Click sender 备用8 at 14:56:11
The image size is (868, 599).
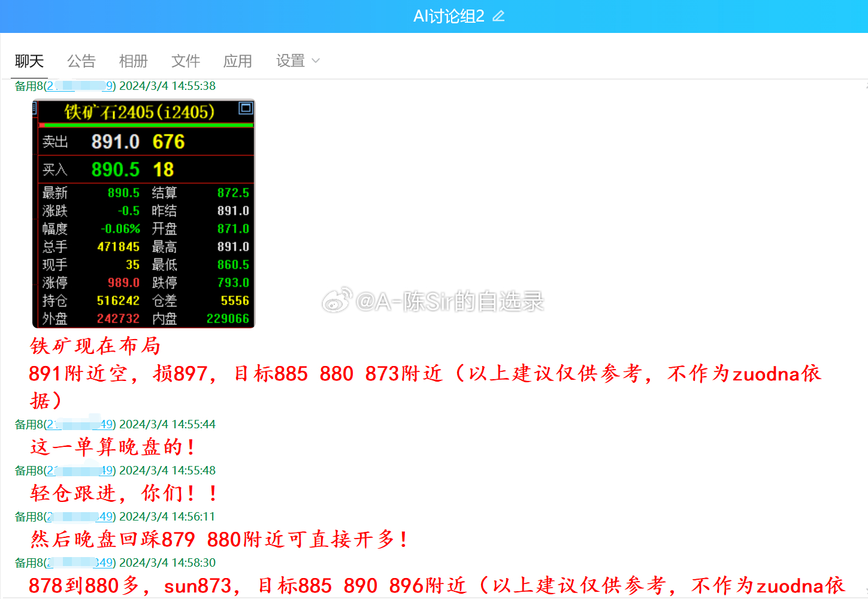click(x=29, y=516)
